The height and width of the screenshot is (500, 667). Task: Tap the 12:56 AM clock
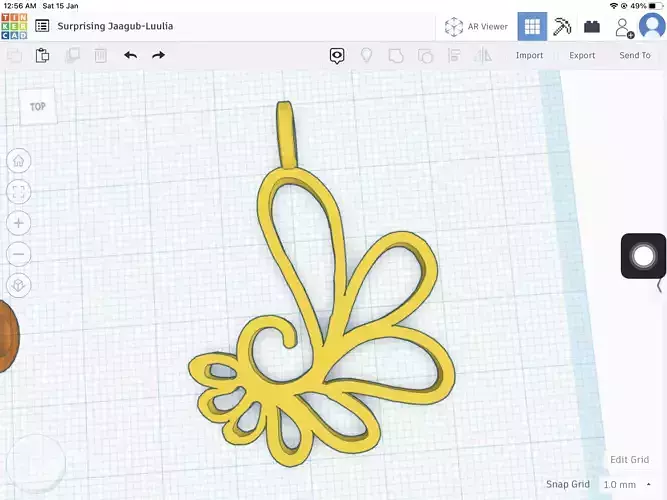20,6
